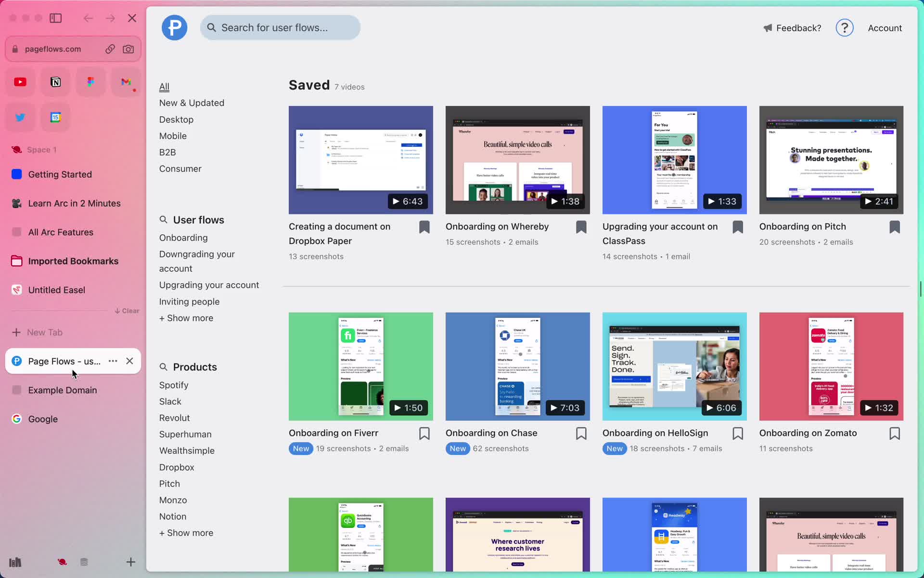The width and height of the screenshot is (924, 578).
Task: Select the Mobile filter
Action: coord(173,136)
